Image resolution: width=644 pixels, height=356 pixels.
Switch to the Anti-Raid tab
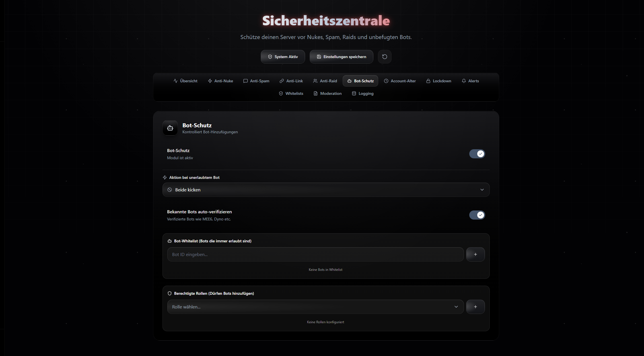[x=325, y=81]
